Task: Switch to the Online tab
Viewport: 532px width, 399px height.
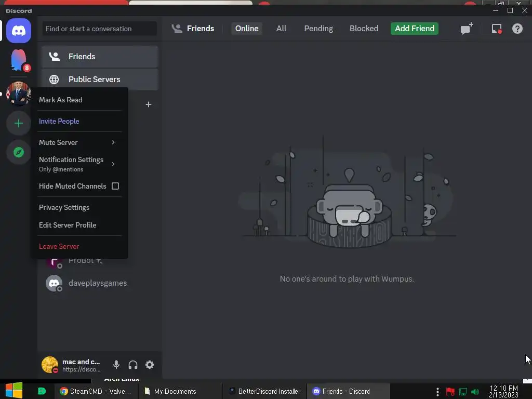Action: (247, 29)
